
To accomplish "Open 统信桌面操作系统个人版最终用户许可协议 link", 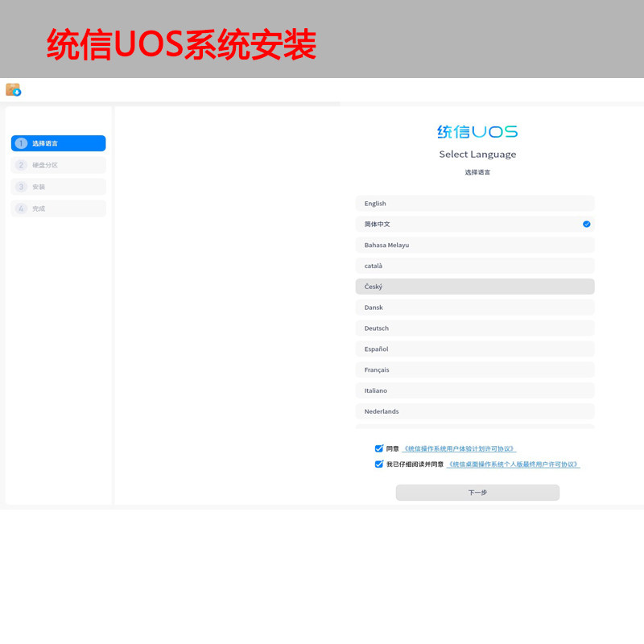I will tap(514, 464).
